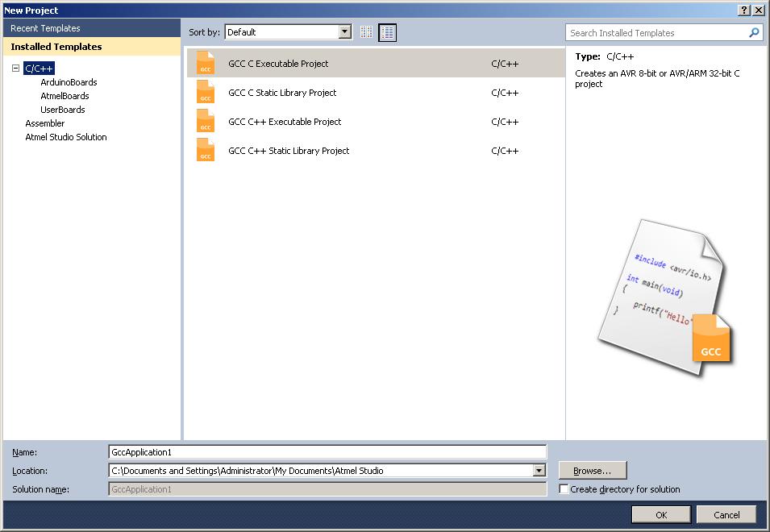Click the Browse... button
The width and height of the screenshot is (770, 532).
(x=593, y=471)
